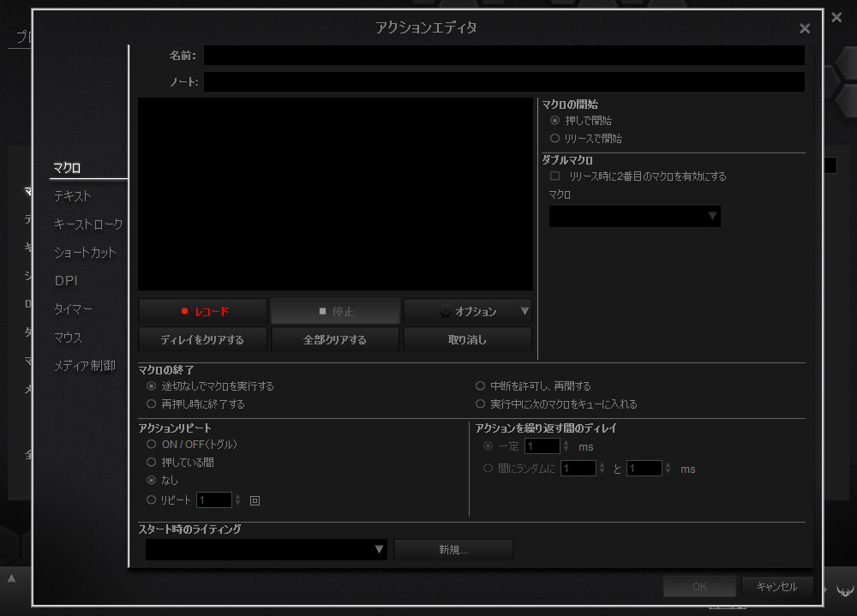This screenshot has height=616, width=857.
Task: Click the 一定 delay ms input field
Action: click(542, 446)
